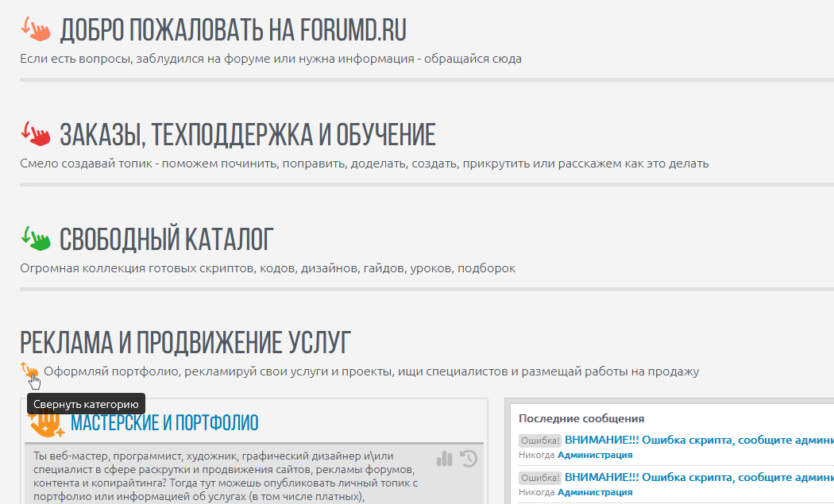Image resolution: width=834 pixels, height=504 pixels.
Task: Collapse Реклама и продвижение услуг via small hand icon
Action: [30, 371]
